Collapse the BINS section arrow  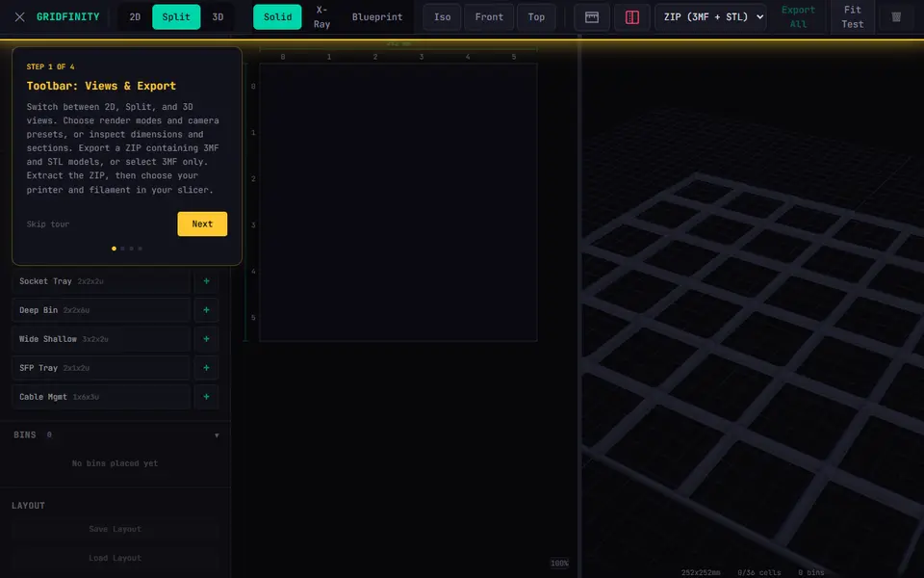[x=217, y=435]
